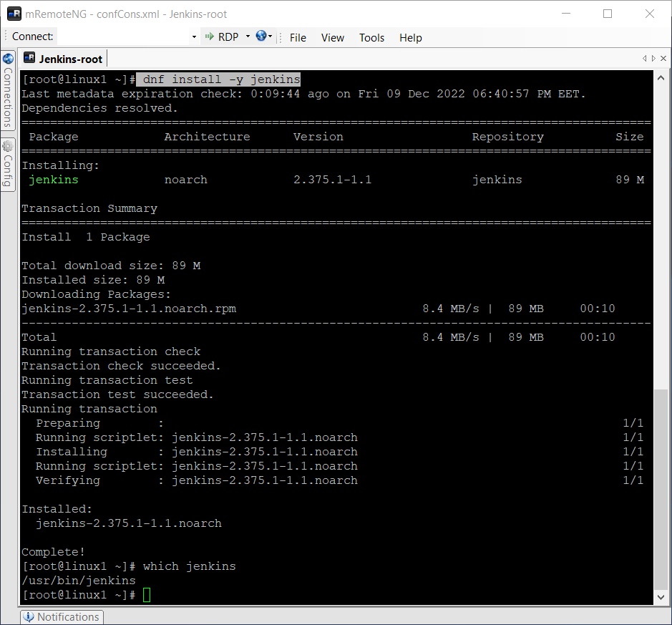Viewport: 672px width, 625px height.
Task: Open the View menu
Action: point(333,38)
